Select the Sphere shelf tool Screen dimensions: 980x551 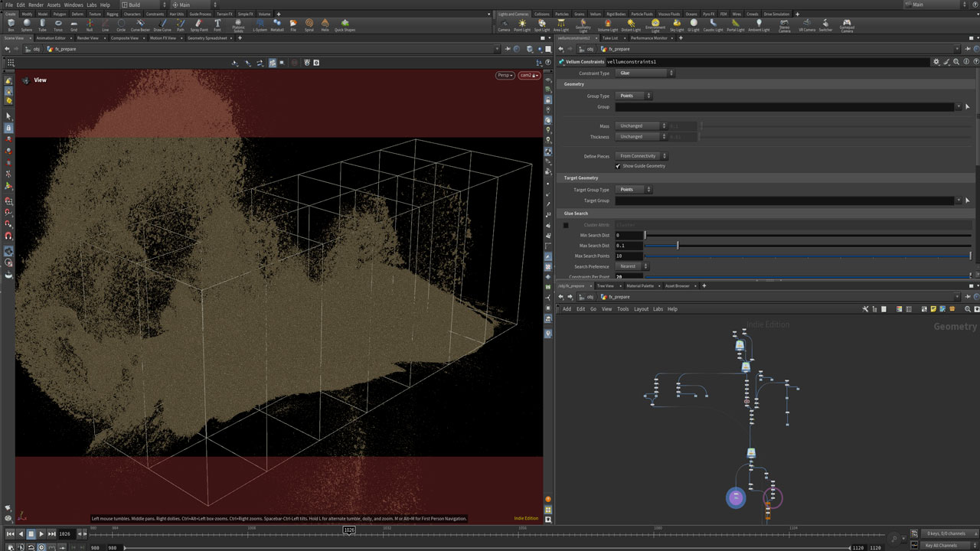pos(27,24)
